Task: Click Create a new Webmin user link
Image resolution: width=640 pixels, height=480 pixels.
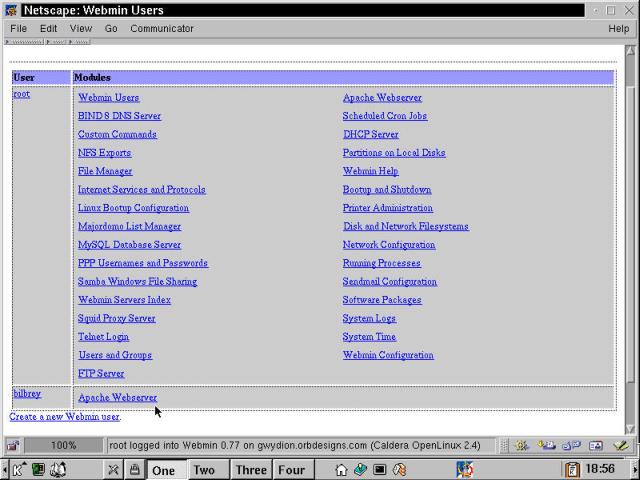Action: pyautogui.click(x=64, y=416)
